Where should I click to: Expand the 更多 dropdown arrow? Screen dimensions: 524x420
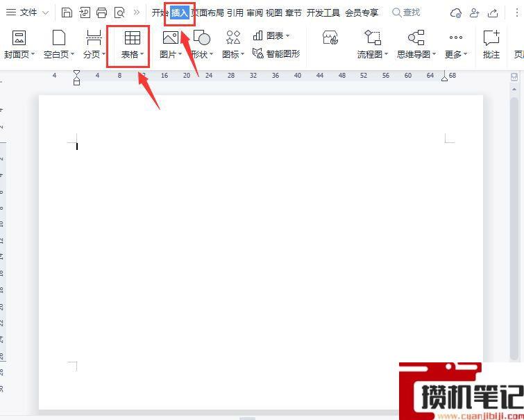tap(466, 54)
